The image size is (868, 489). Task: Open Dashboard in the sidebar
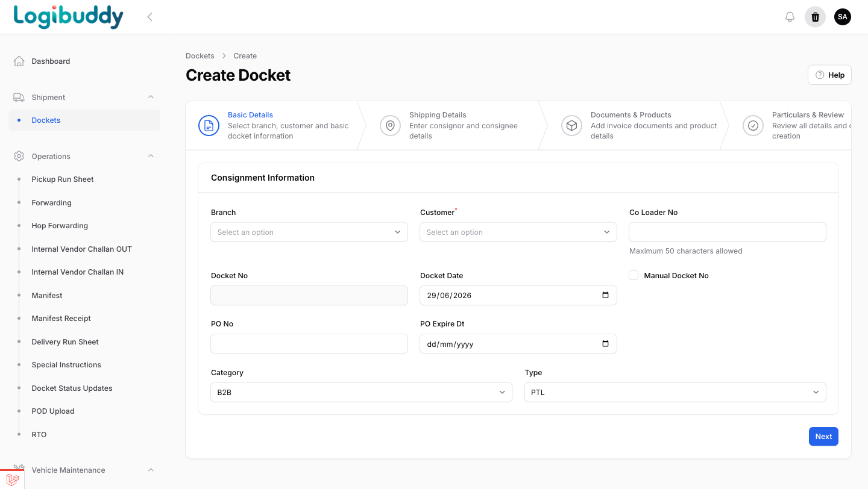pyautogui.click(x=84, y=61)
